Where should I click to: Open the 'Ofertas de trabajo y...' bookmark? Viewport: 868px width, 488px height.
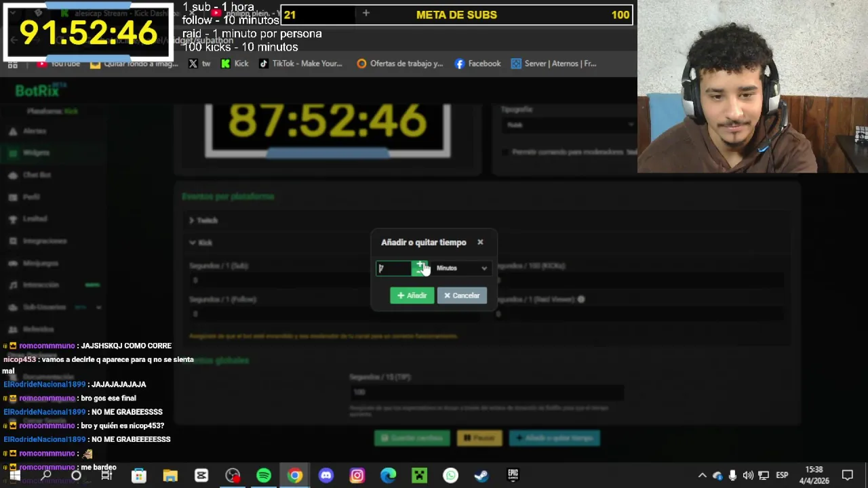399,64
